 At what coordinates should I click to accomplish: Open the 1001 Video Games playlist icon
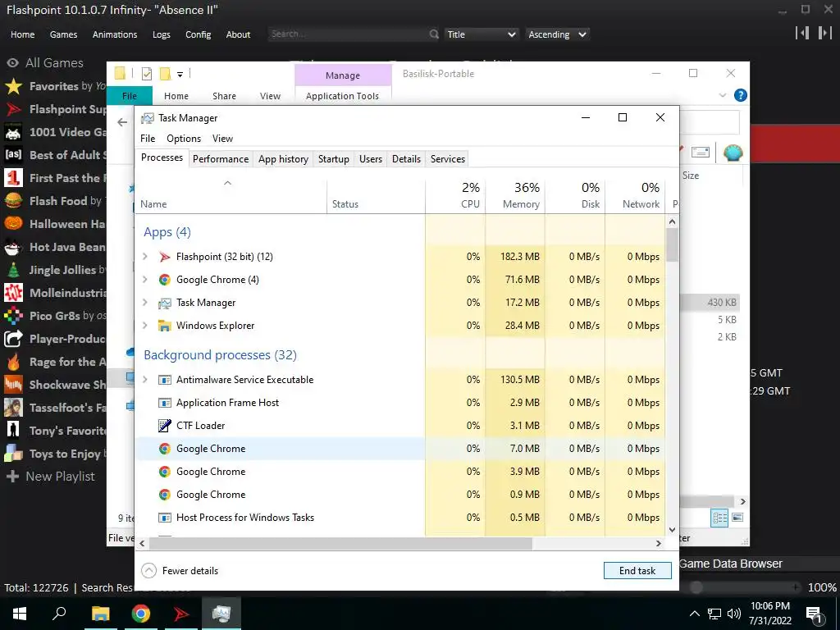13,132
